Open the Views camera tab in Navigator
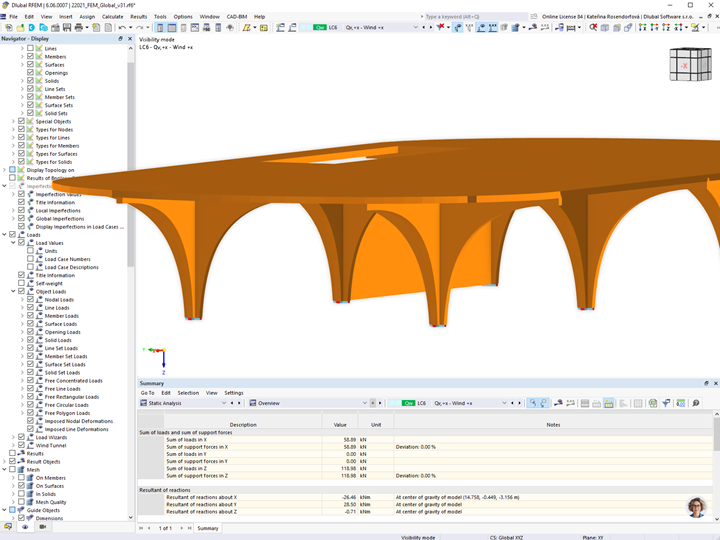Image resolution: width=720 pixels, height=540 pixels. pyautogui.click(x=42, y=527)
